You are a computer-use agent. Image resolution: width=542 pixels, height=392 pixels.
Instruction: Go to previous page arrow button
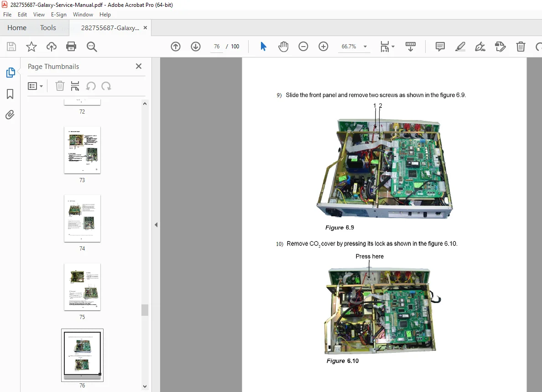click(x=176, y=47)
